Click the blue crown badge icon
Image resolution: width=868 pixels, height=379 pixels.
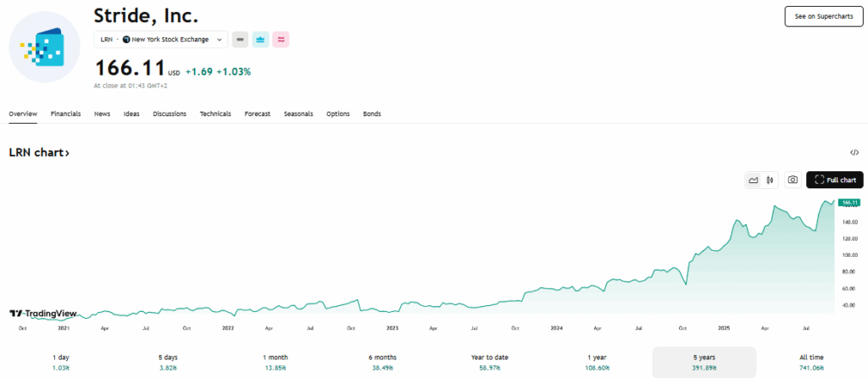click(261, 39)
